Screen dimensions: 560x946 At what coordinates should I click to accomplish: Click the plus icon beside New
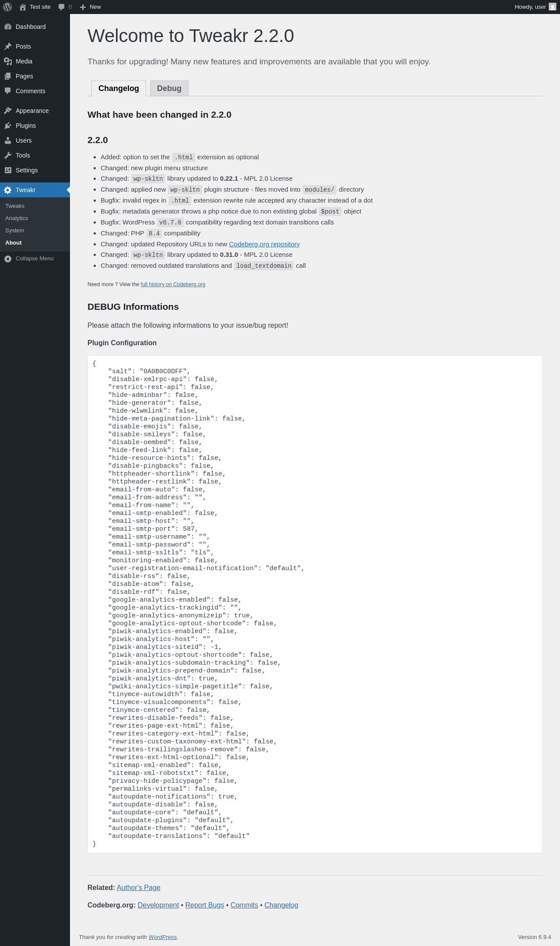tap(83, 7)
